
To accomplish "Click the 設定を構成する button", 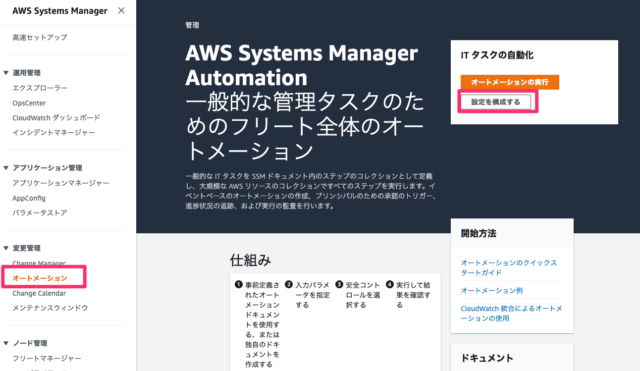I will 496,102.
